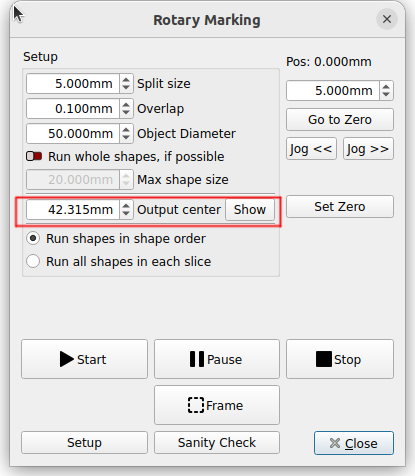Click the Frame button

click(x=217, y=405)
